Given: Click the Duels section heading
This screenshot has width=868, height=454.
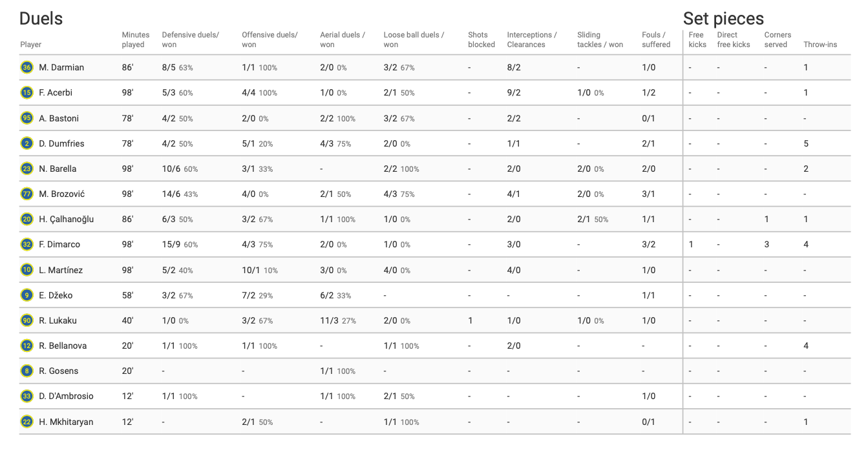Looking at the screenshot, I should (x=41, y=18).
